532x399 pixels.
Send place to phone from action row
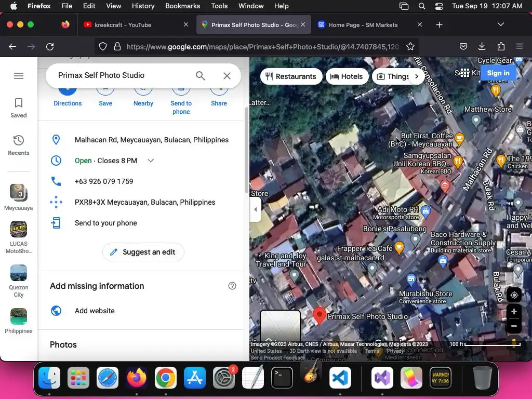[x=181, y=101]
